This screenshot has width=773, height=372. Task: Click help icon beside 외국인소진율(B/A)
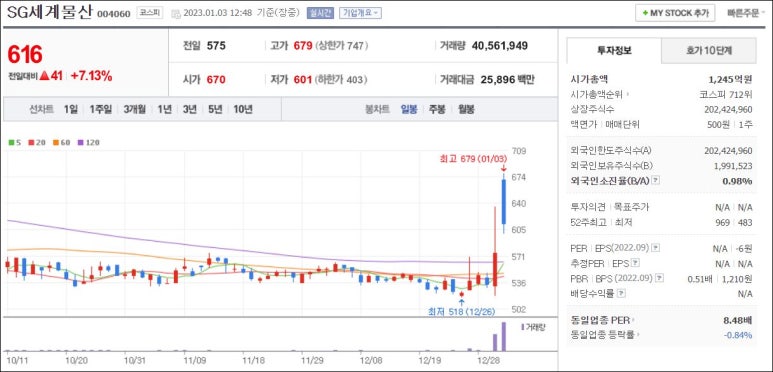[656, 181]
